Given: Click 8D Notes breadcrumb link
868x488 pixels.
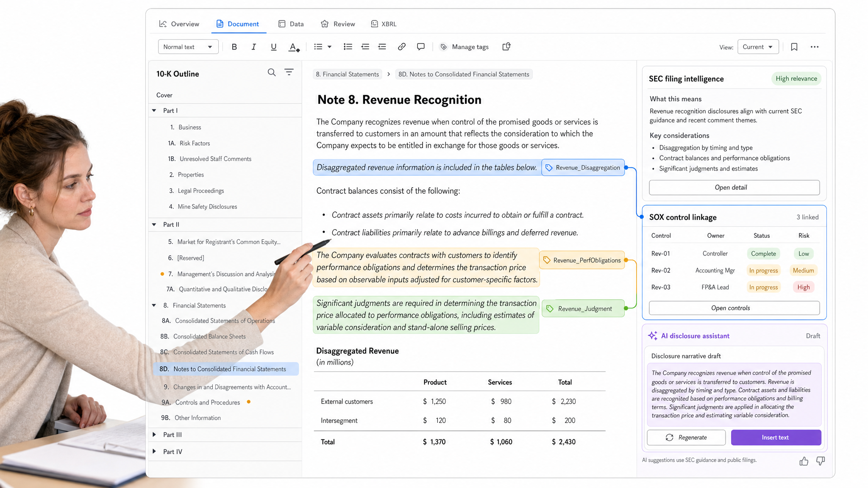Looking at the screenshot, I should point(464,75).
